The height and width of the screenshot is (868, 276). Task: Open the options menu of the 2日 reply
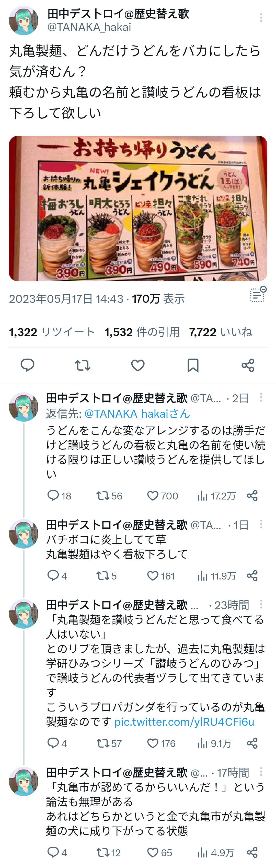261,397
